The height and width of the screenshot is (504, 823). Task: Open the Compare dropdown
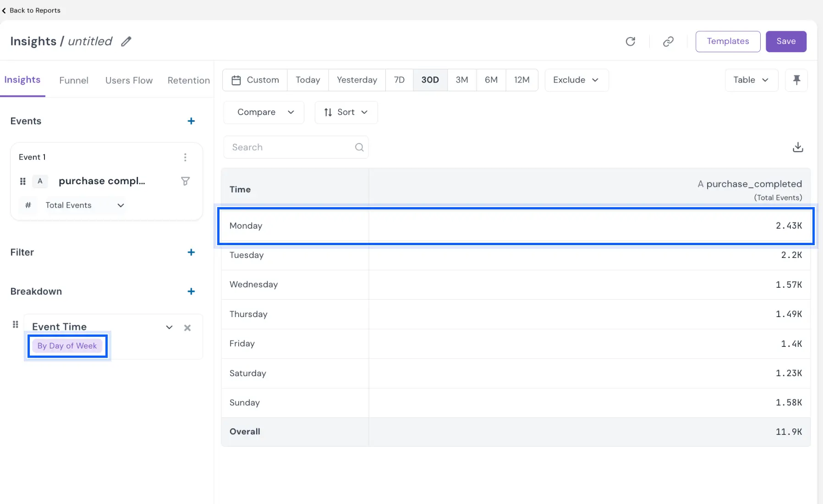(264, 112)
